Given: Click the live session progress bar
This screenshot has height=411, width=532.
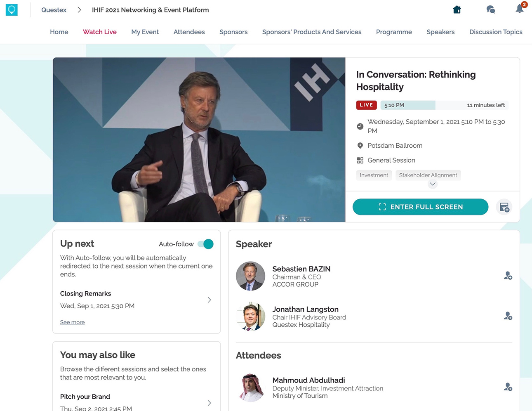Looking at the screenshot, I should click(444, 105).
